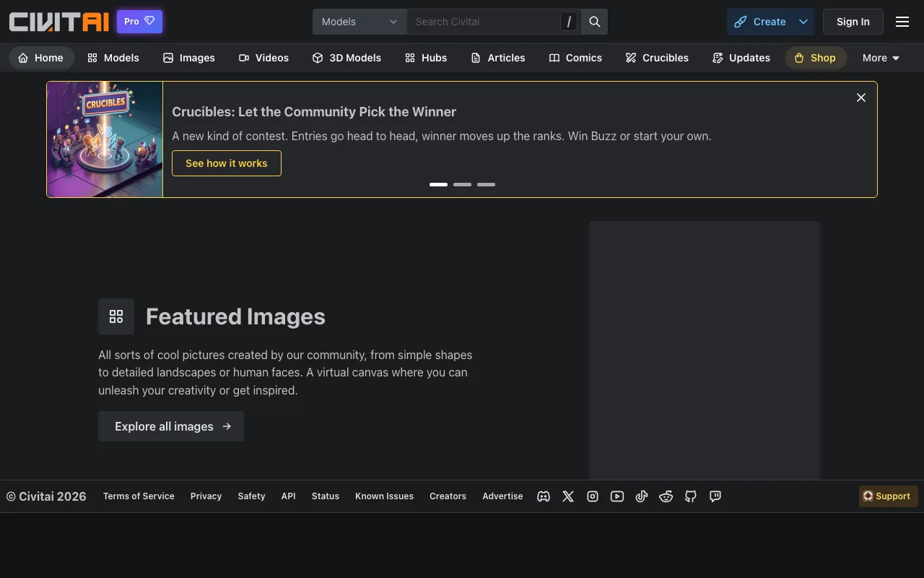Image resolution: width=924 pixels, height=578 pixels.
Task: Open the Instagram icon in footer
Action: 593,496
